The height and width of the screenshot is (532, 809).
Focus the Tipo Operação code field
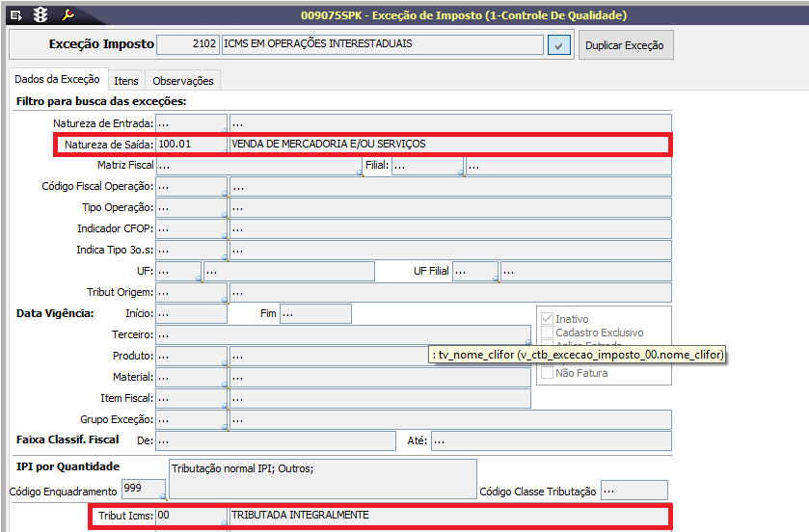tap(191, 208)
